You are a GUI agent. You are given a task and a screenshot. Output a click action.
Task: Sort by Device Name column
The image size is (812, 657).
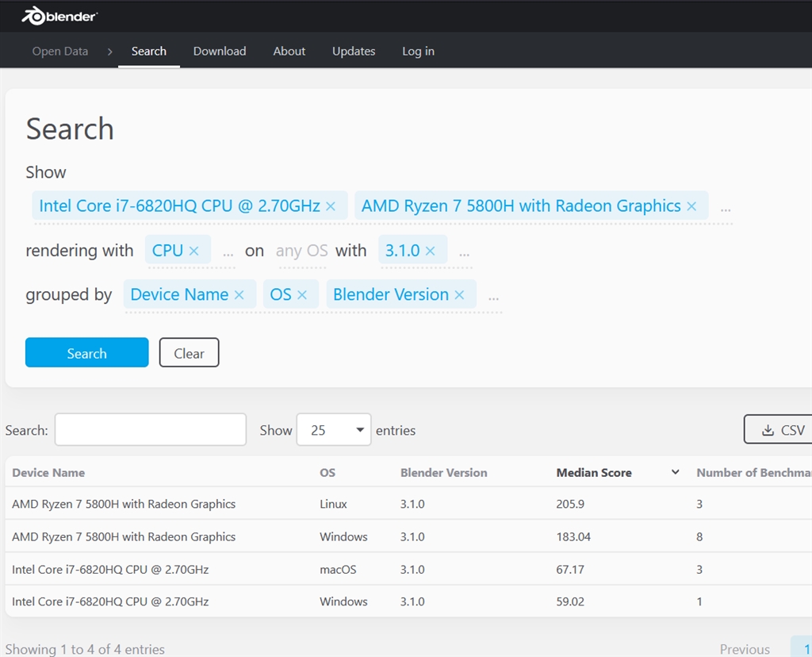[48, 473]
